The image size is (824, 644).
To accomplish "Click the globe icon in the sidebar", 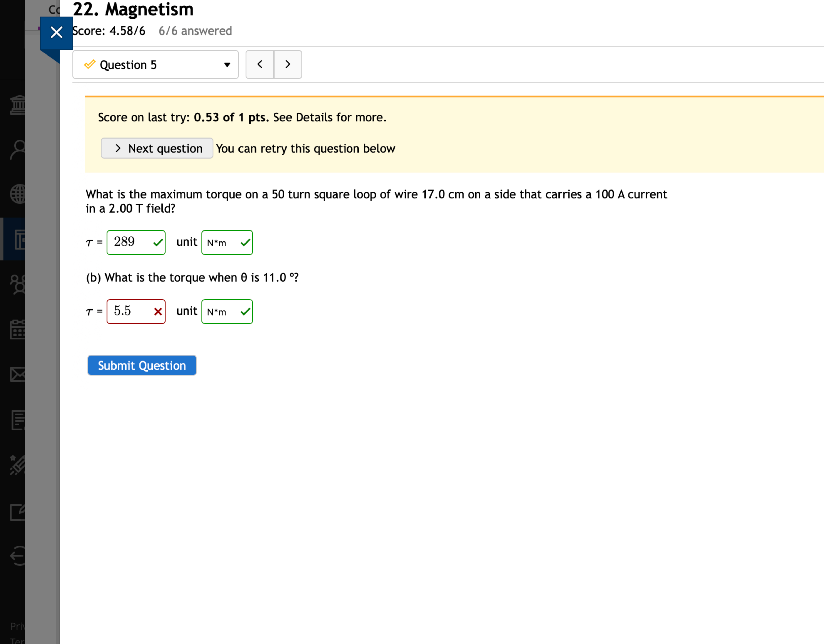I will pyautogui.click(x=18, y=194).
